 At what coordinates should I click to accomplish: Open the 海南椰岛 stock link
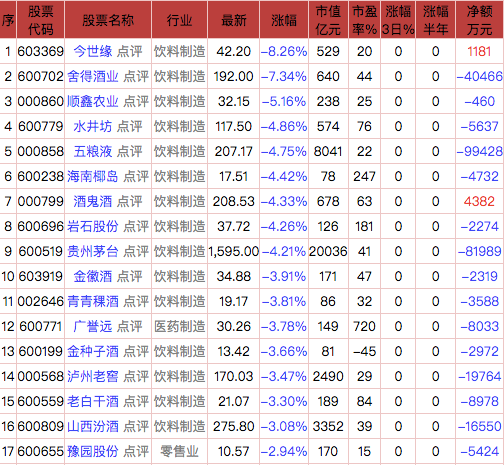tap(93, 176)
